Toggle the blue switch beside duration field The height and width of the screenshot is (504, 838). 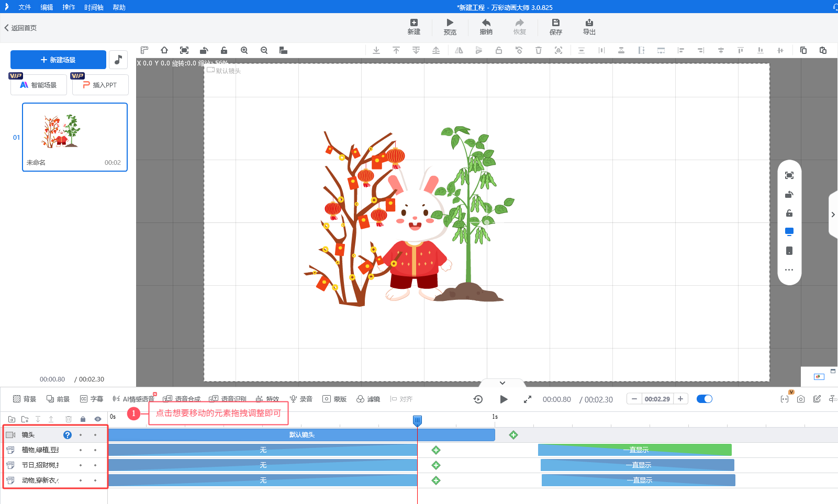tap(704, 399)
